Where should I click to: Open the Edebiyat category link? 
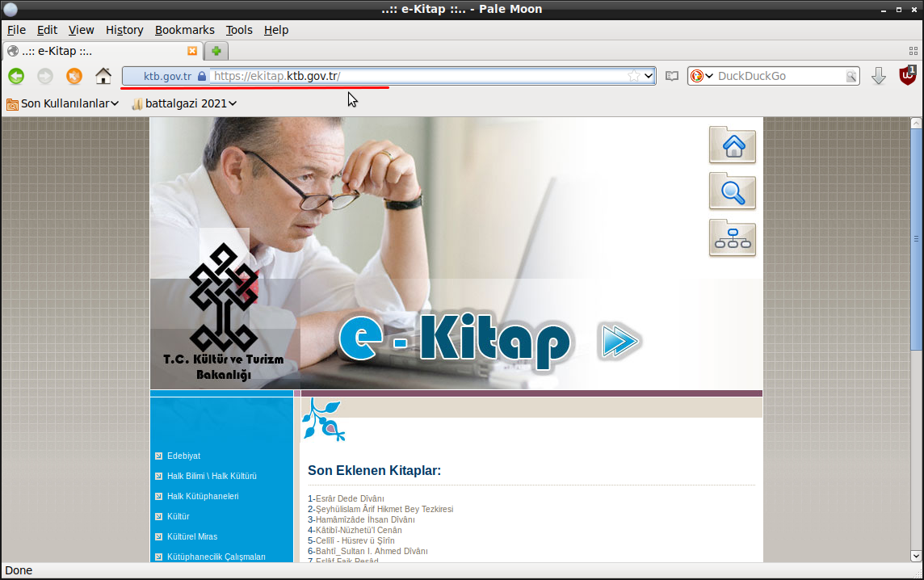click(183, 456)
